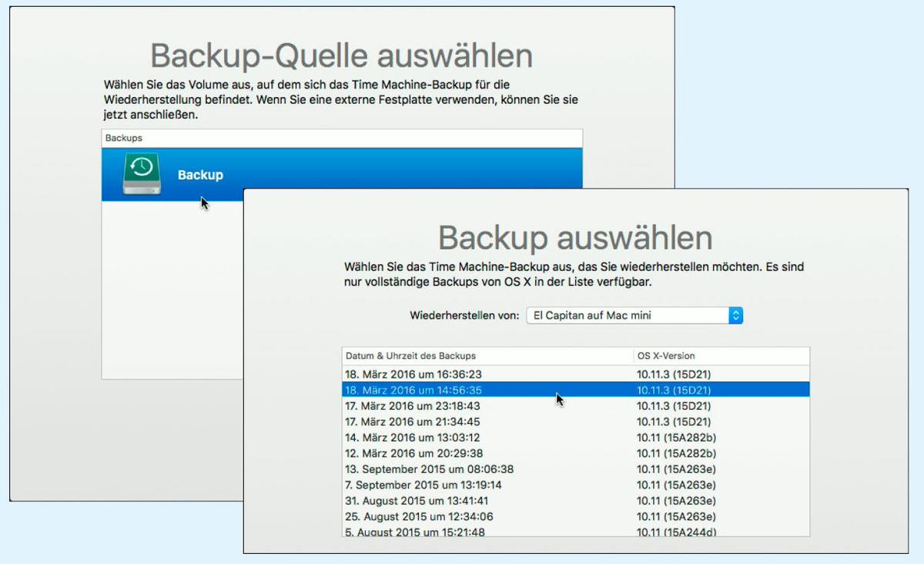Open the Wiederherstellen von dropdown

(634, 315)
